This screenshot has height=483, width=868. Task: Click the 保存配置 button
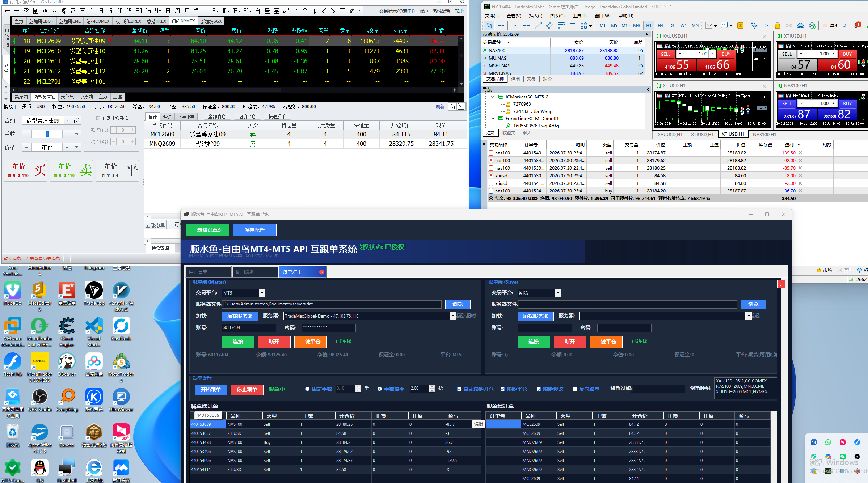[254, 230]
